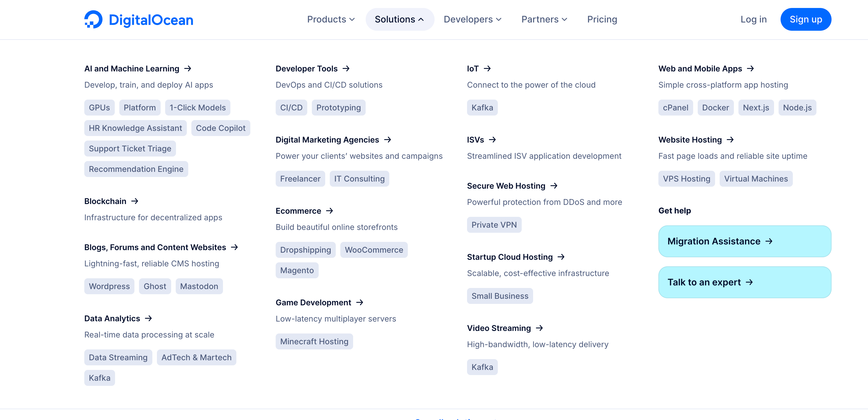This screenshot has width=868, height=420.
Task: Select the Platform tag
Action: pos(140,108)
